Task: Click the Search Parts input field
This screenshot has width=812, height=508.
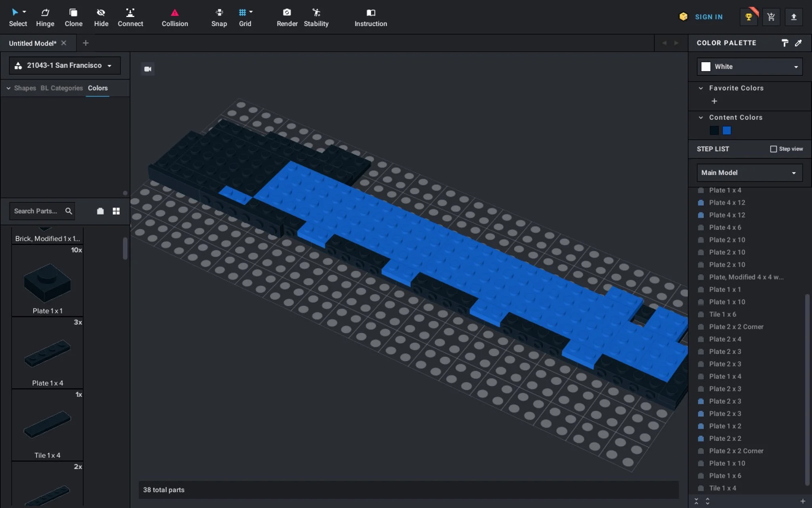Action: (36, 211)
